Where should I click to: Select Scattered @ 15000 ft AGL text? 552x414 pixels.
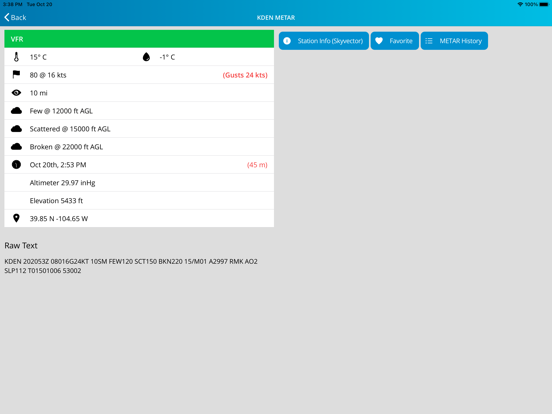70,129
